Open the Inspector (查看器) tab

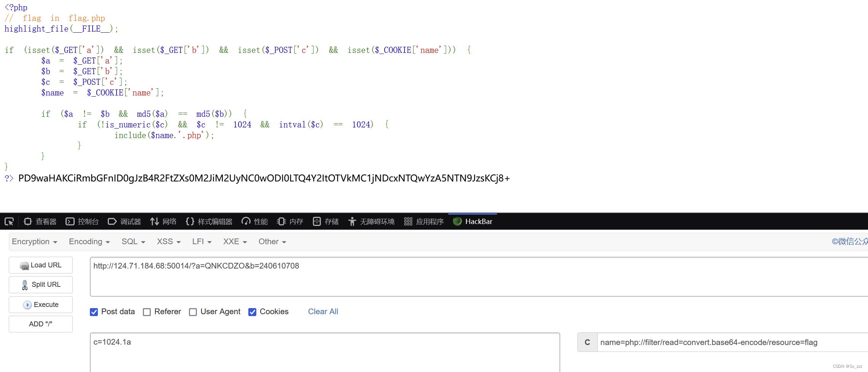[40, 221]
